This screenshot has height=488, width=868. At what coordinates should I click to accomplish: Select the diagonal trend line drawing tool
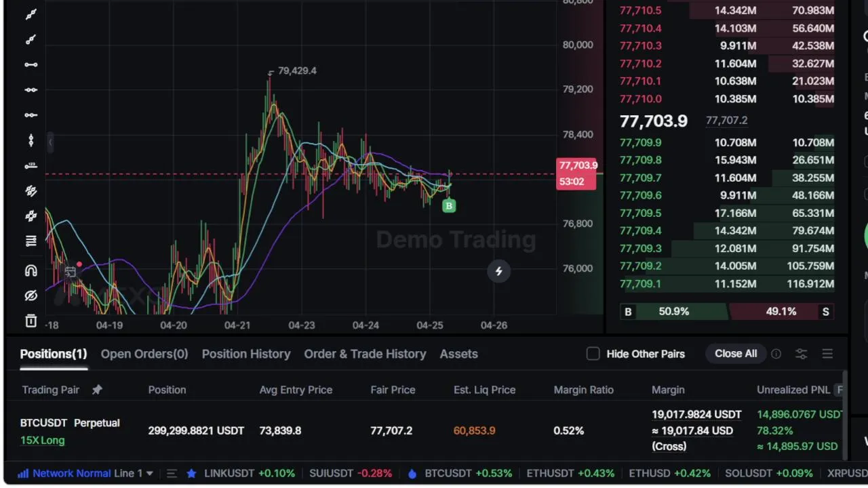click(31, 14)
